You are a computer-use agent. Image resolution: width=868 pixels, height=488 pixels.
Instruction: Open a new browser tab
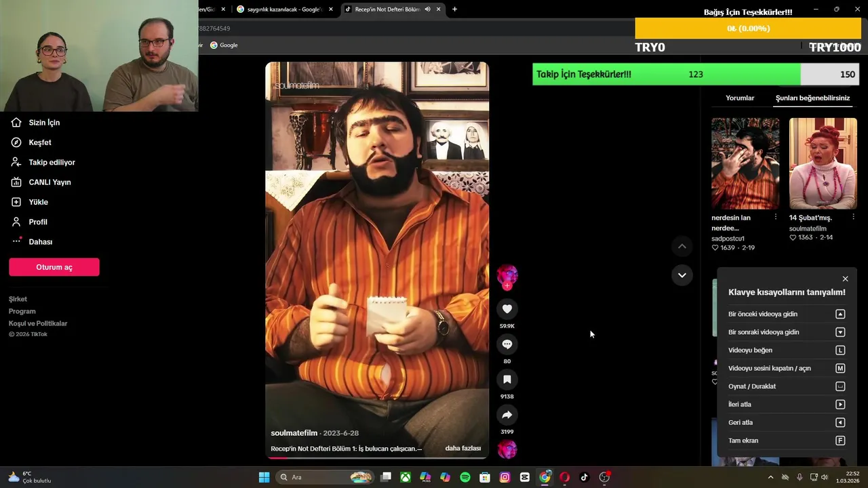click(454, 9)
